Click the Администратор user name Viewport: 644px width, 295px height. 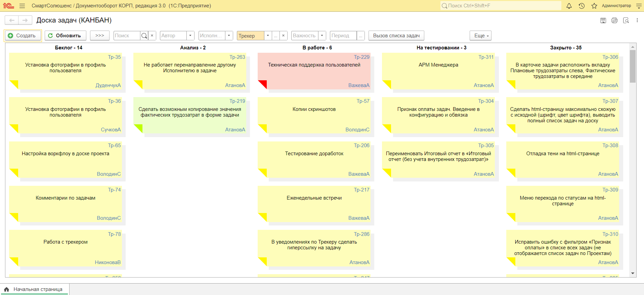[616, 6]
